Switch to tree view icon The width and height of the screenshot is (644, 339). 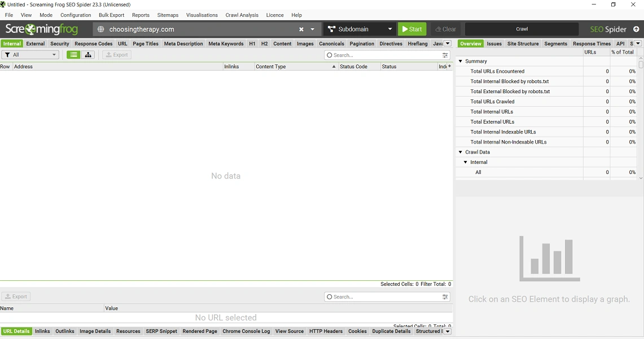88,55
